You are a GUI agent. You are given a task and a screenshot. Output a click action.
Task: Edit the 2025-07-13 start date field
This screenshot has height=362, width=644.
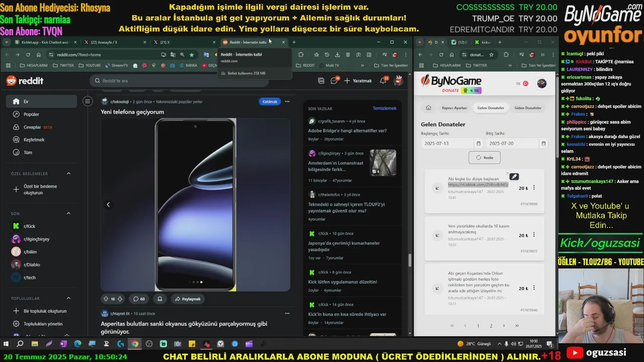(448, 143)
